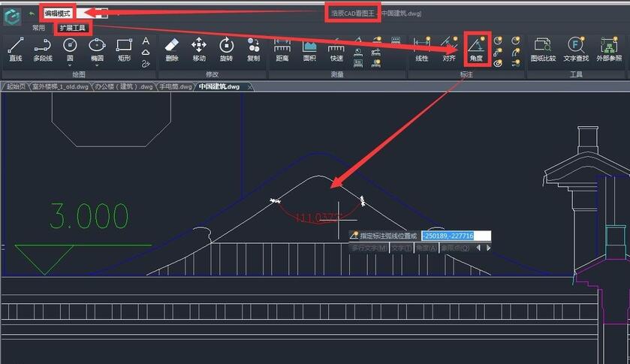Switch to the 起始页 document tab
This screenshot has width=630, height=364.
(x=15, y=86)
